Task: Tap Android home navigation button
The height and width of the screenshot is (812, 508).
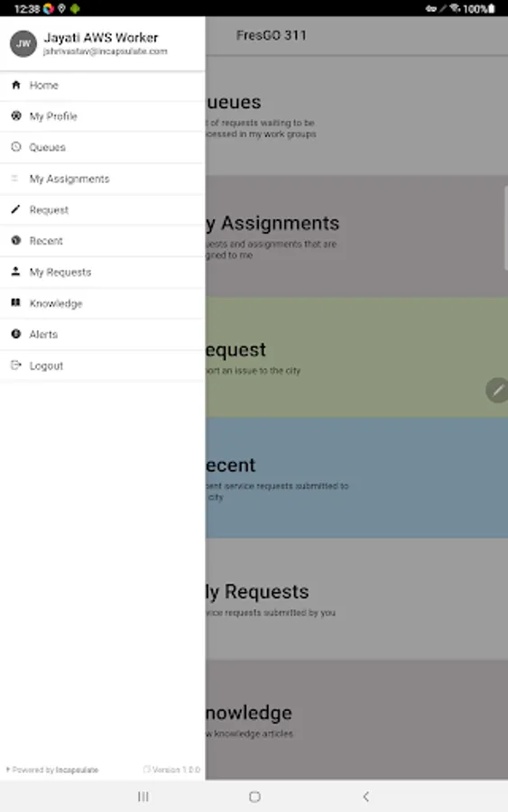Action: (254, 797)
